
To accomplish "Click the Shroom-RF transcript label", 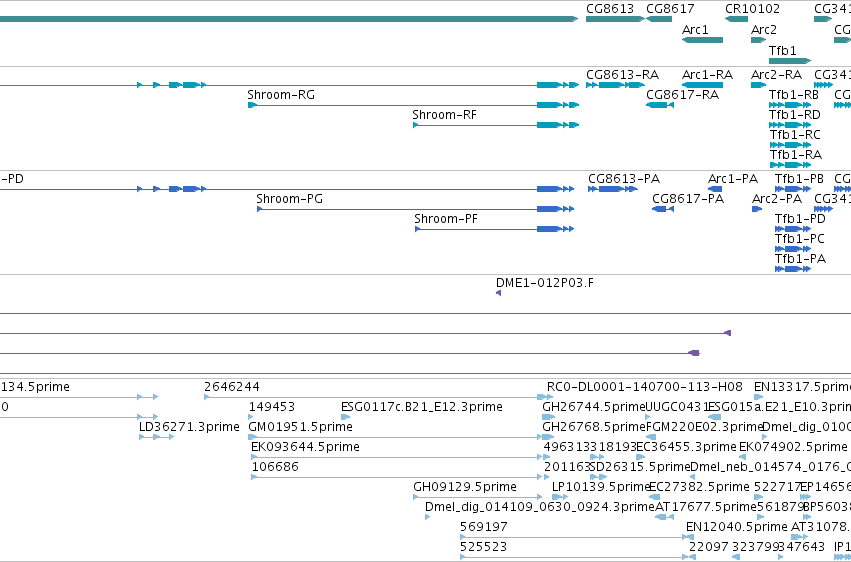I will (444, 115).
